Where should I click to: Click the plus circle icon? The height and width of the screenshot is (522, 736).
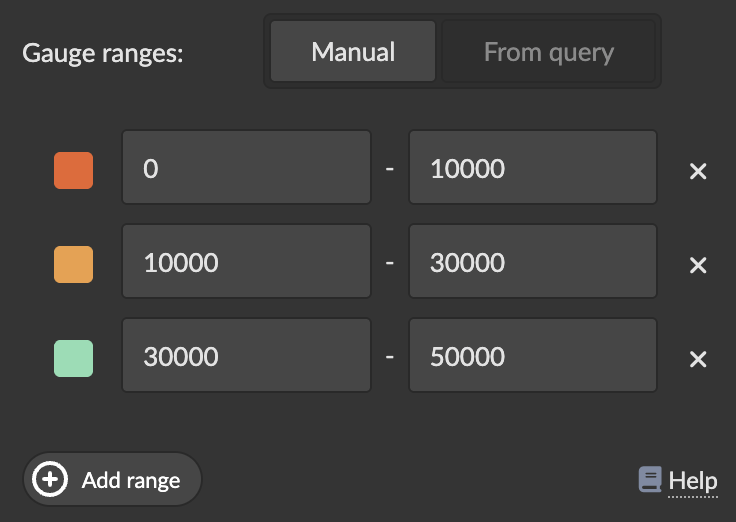(50, 480)
